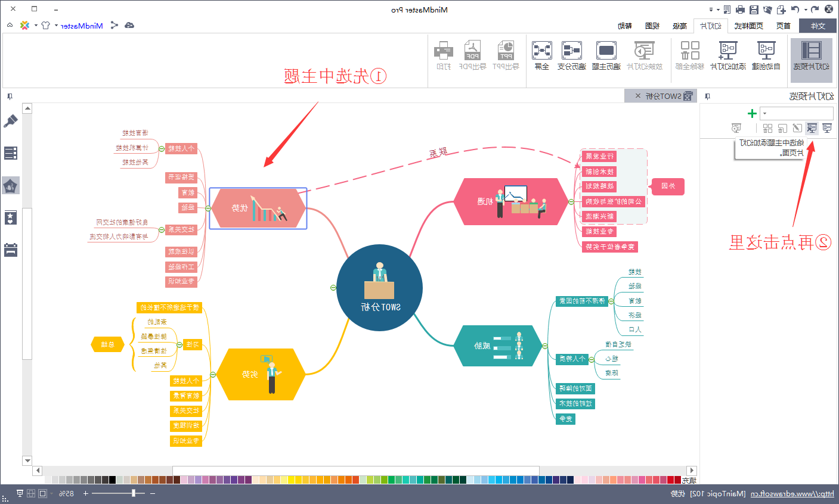Screen dimensions: 839x504
Task: Select the 外因 callout node
Action: coord(668,186)
